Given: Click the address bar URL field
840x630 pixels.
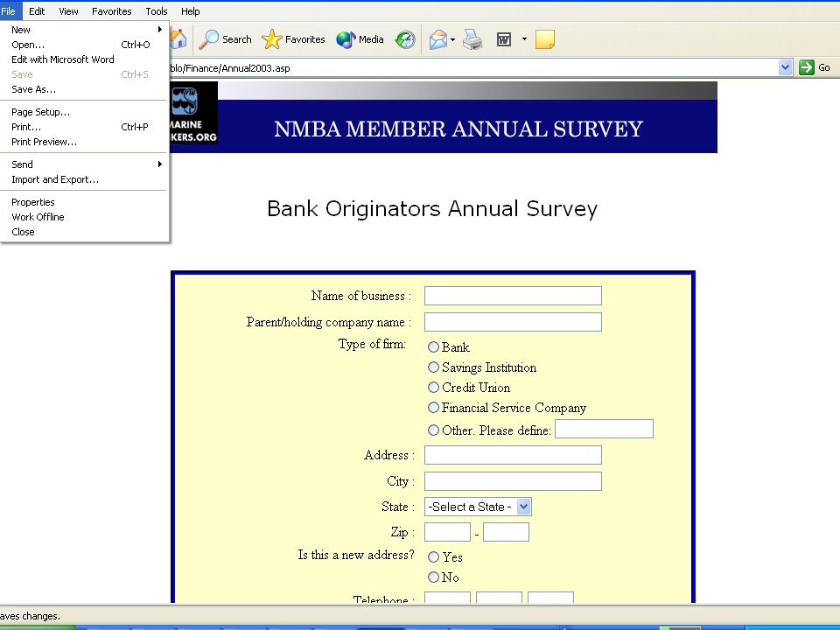Looking at the screenshot, I should click(x=473, y=68).
